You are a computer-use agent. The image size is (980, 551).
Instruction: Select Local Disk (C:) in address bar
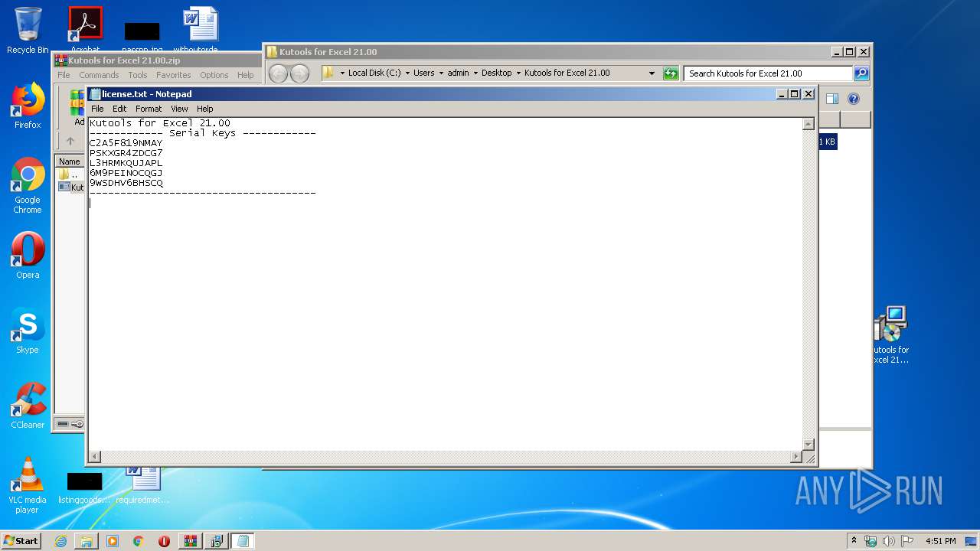(x=374, y=73)
